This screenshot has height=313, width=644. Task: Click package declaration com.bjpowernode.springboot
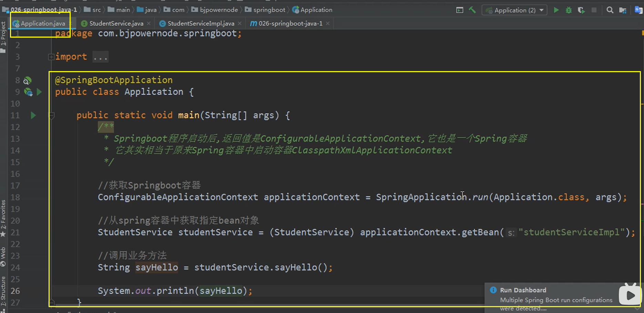[149, 33]
